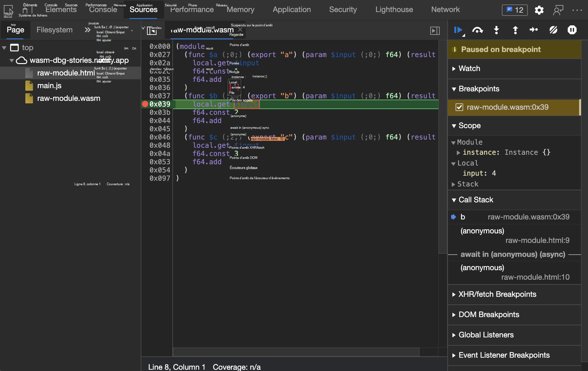This screenshot has width=588, height=371.
Task: Click the 12 issues counter button
Action: click(514, 10)
